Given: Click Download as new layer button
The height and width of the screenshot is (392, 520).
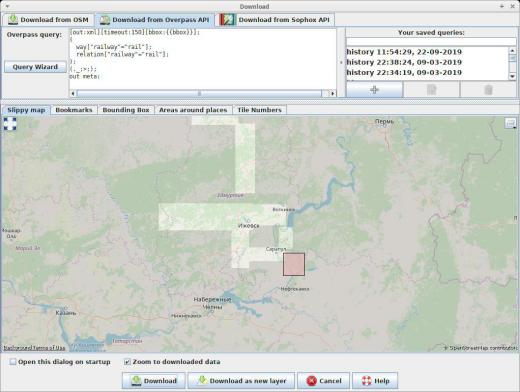Looking at the screenshot, I should [x=241, y=381].
